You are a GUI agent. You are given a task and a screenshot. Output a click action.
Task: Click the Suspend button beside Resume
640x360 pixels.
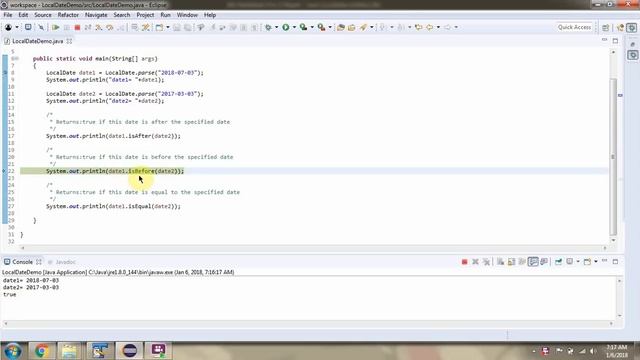pyautogui.click(x=67, y=27)
